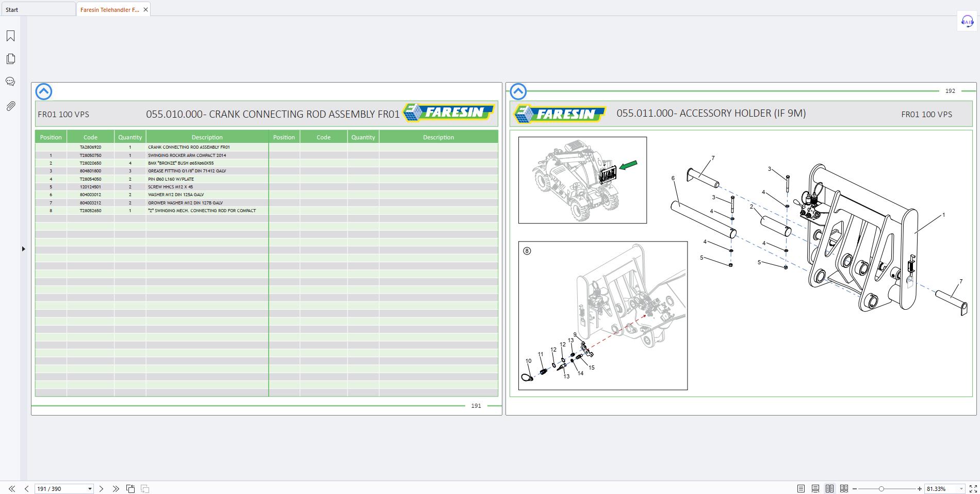The height and width of the screenshot is (494, 980).
Task: Go to previous view icon
Action: tap(130, 488)
